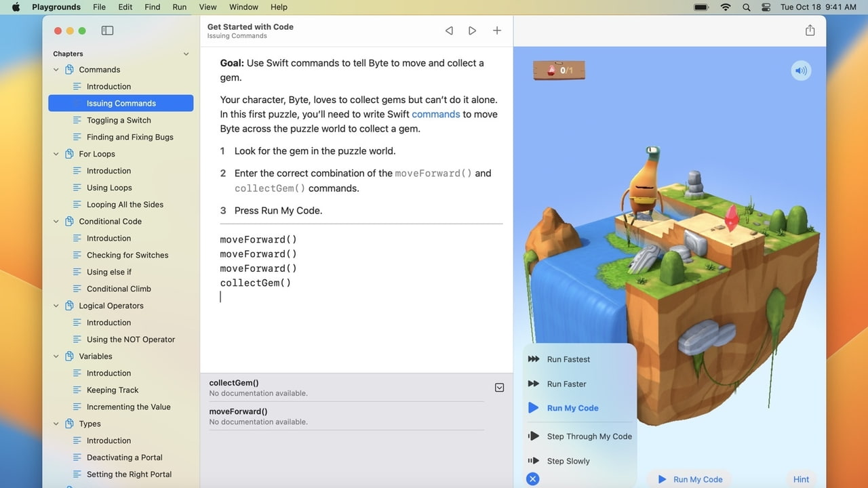
Task: Collapse the Conditional Code chapter
Action: [x=56, y=222]
